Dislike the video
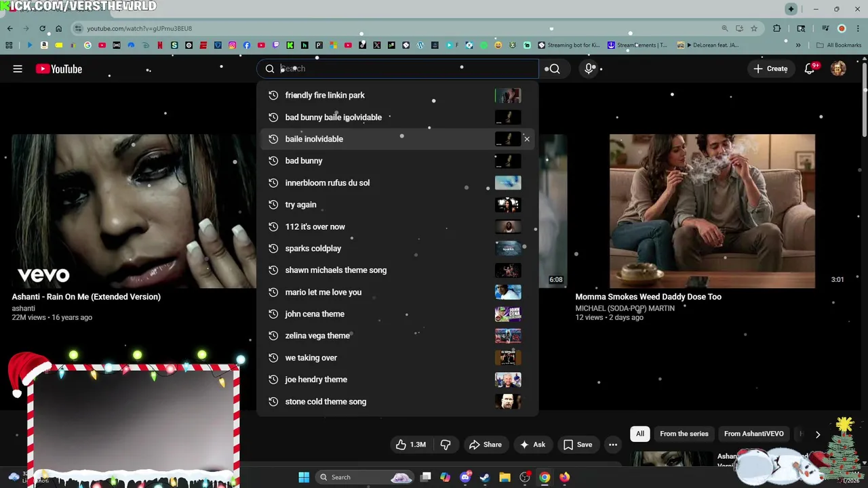Screen dimensions: 868x488 tap(446, 445)
